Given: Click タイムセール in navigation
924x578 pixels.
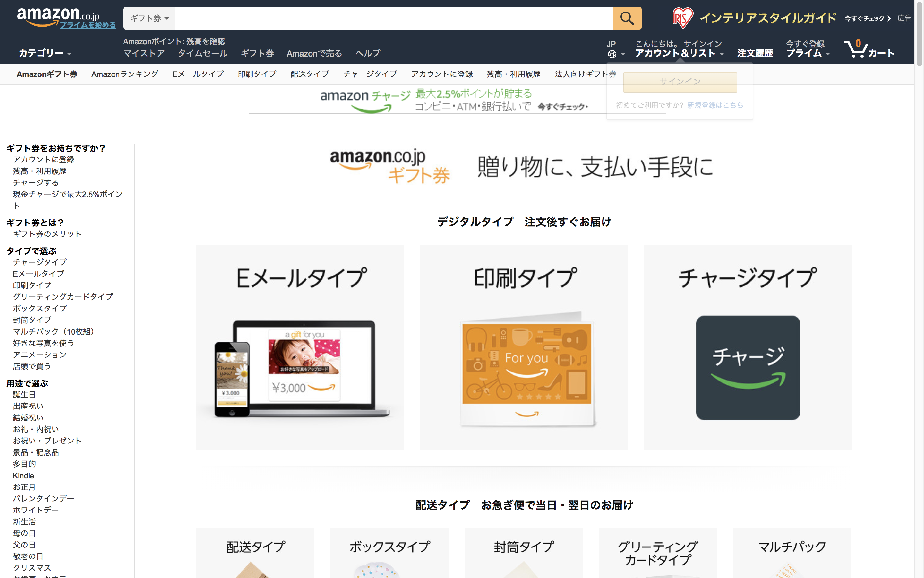Looking at the screenshot, I should pyautogui.click(x=202, y=53).
